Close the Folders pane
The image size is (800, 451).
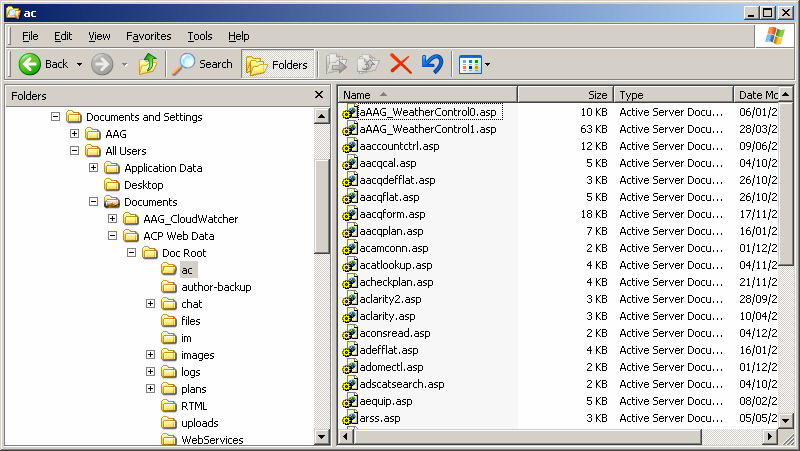pyautogui.click(x=319, y=95)
